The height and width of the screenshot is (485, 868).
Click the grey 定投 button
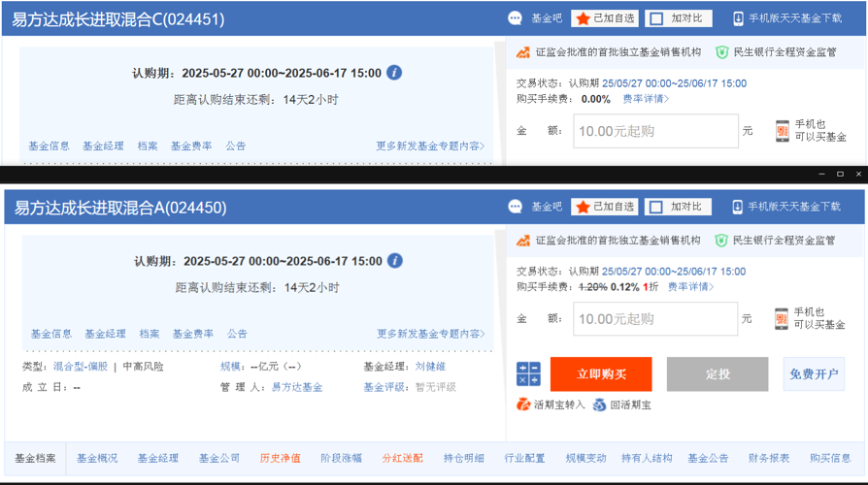[718, 373]
